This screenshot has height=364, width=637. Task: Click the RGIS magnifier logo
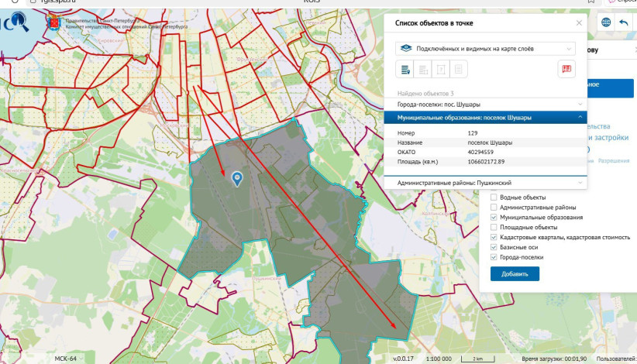[17, 23]
